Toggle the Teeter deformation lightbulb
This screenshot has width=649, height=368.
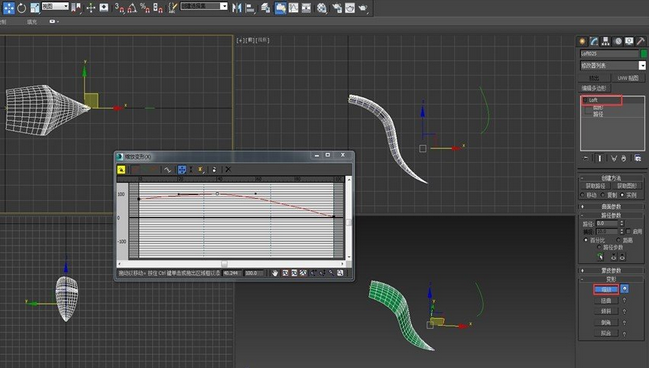(625, 311)
